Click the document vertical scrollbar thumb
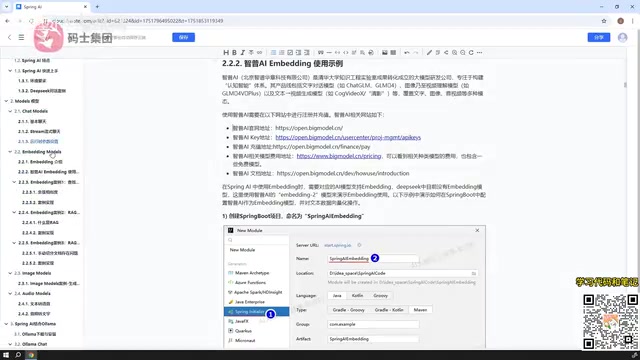640x360 pixels. (625, 85)
